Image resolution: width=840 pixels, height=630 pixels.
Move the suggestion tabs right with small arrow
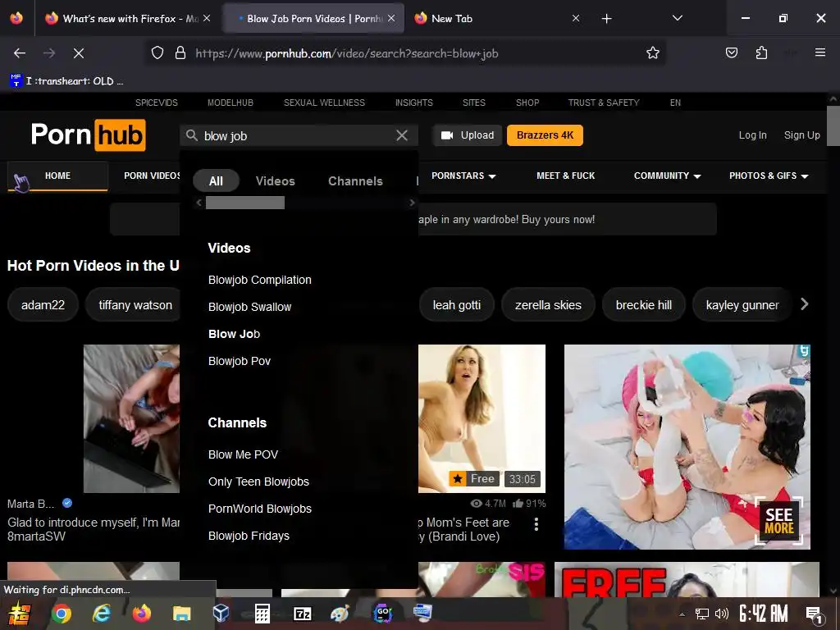pos(412,203)
